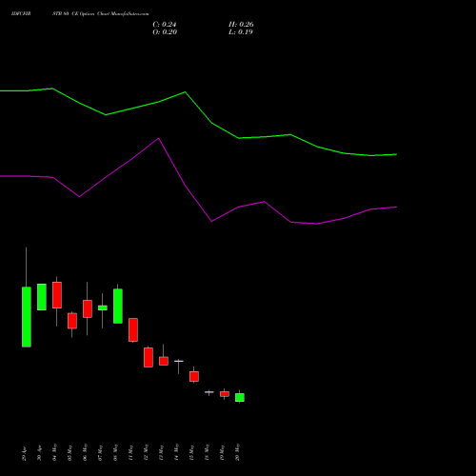Select the green 20 May candle
This screenshot has width=476, height=476.
[x=240, y=398]
